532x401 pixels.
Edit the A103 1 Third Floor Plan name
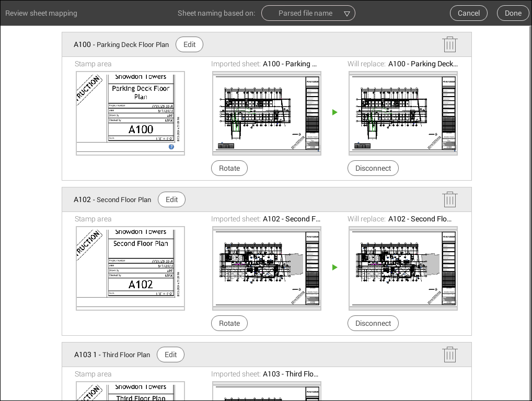click(170, 355)
